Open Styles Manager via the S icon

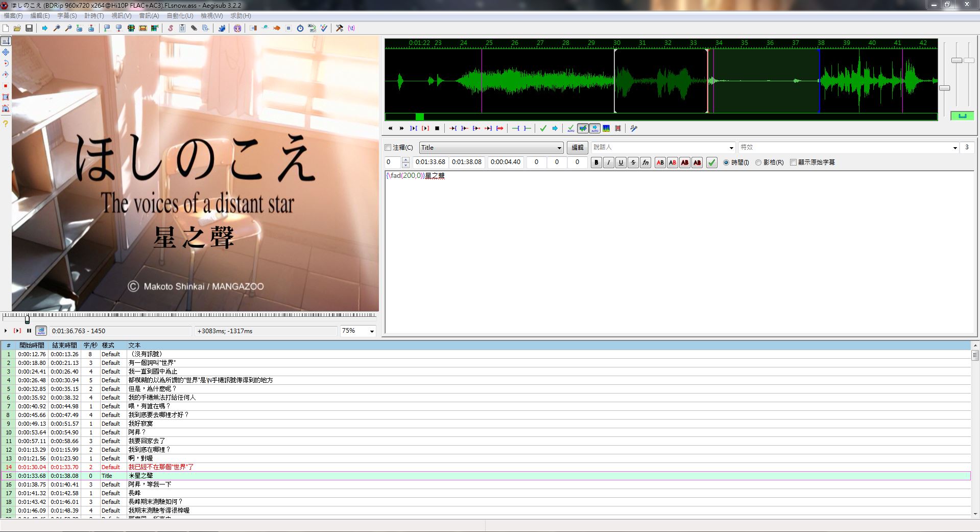pyautogui.click(x=171, y=28)
